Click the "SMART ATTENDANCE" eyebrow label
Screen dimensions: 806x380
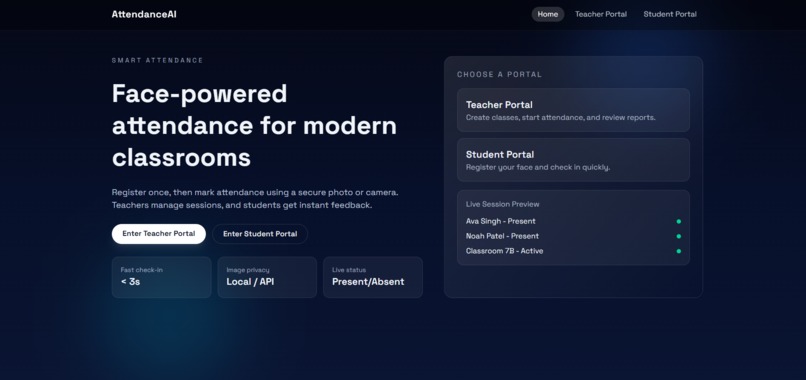pos(158,60)
